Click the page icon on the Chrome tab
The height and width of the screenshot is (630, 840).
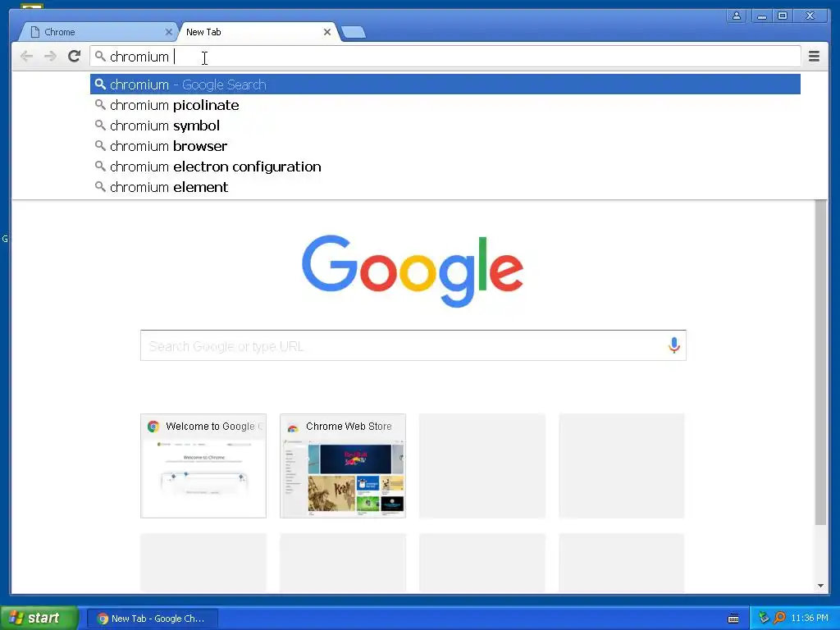click(35, 32)
